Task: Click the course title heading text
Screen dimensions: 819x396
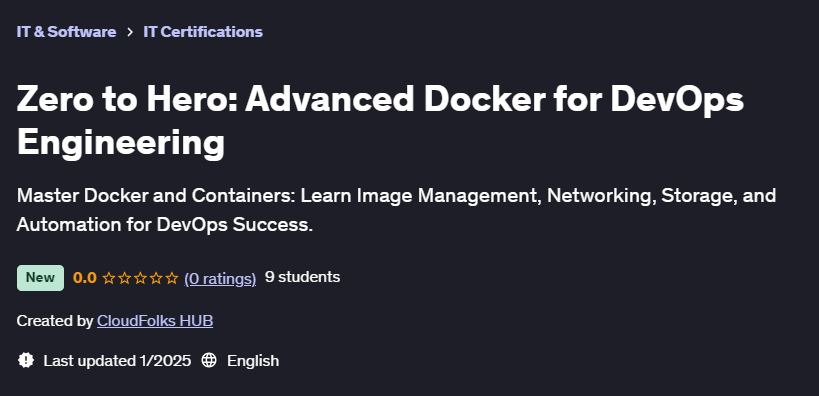Action: [x=380, y=121]
